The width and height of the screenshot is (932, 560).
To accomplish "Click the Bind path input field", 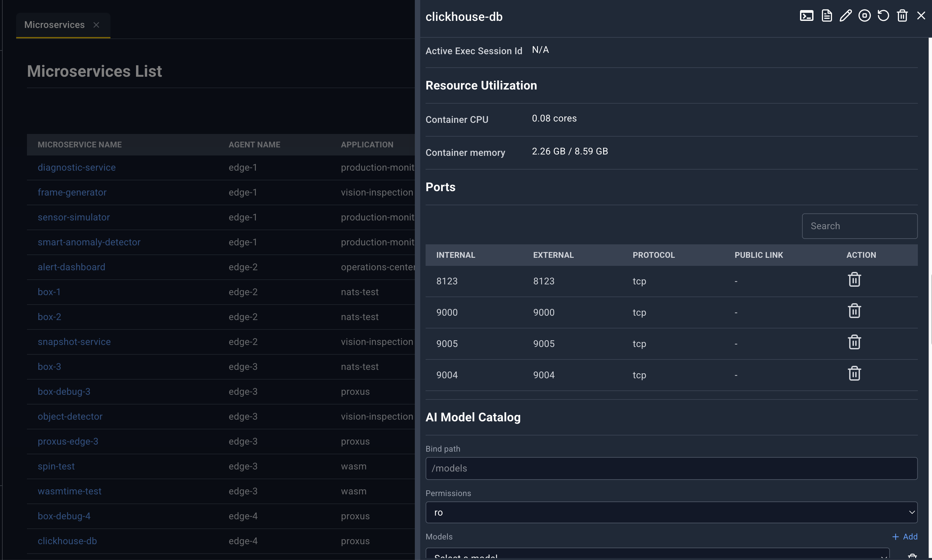I will tap(671, 468).
